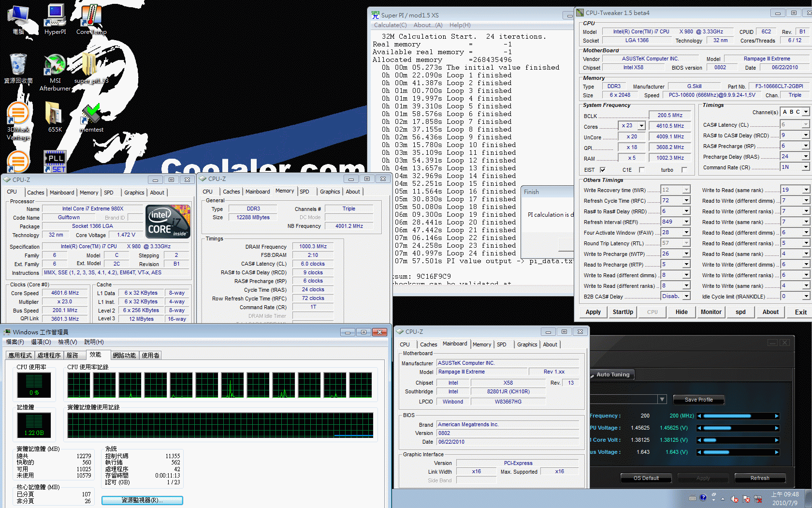The image size is (812, 508).
Task: Click OS Default in tuning panel
Action: click(x=646, y=478)
